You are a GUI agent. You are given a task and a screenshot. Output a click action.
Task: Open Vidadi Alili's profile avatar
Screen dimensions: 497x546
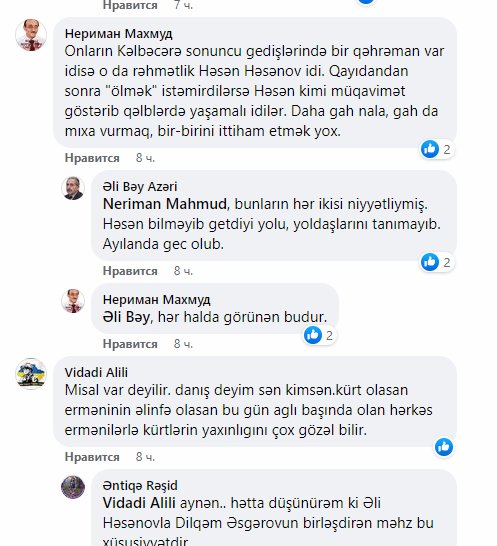click(x=31, y=374)
